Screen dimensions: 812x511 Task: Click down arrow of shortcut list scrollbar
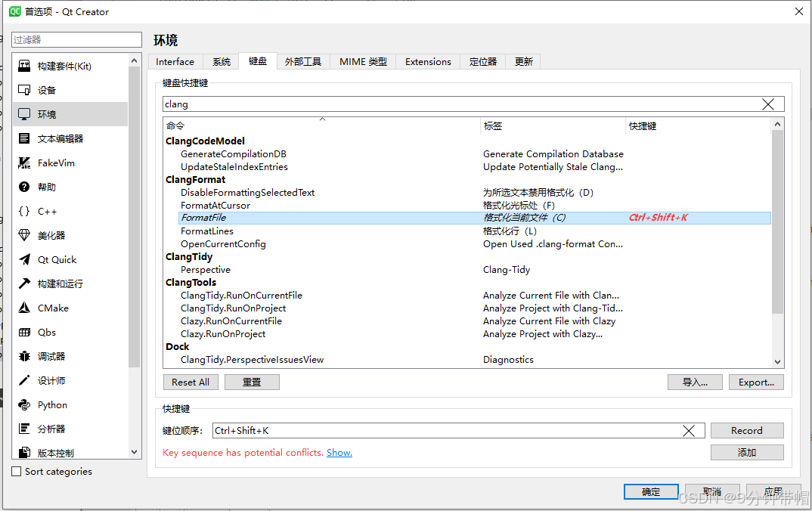click(777, 362)
